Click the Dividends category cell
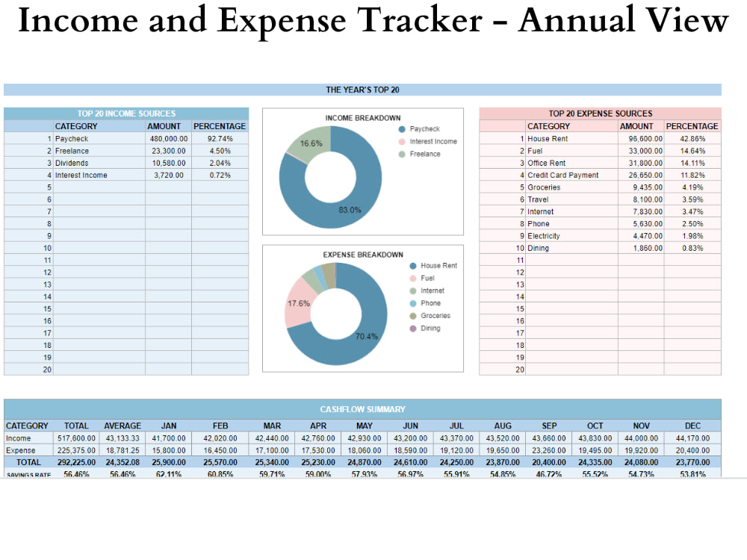The height and width of the screenshot is (560, 747). coord(99,163)
